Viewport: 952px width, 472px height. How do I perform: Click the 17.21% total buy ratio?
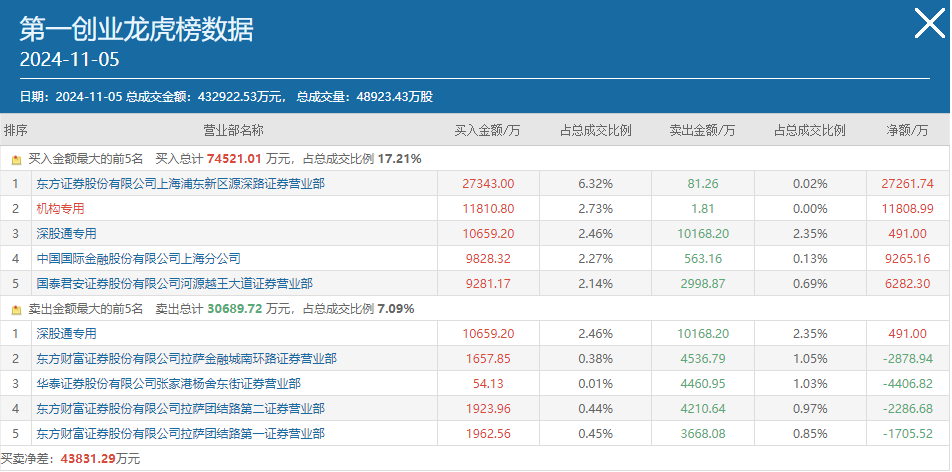coord(400,159)
